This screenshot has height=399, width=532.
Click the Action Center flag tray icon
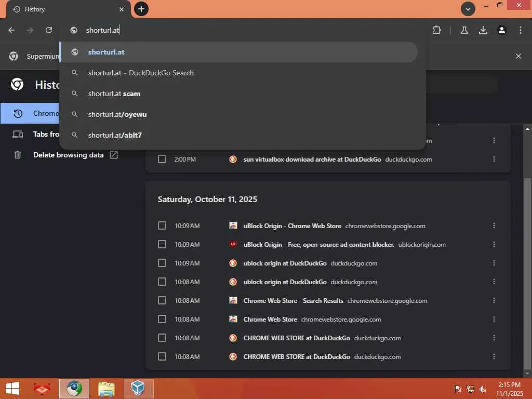(x=458, y=389)
